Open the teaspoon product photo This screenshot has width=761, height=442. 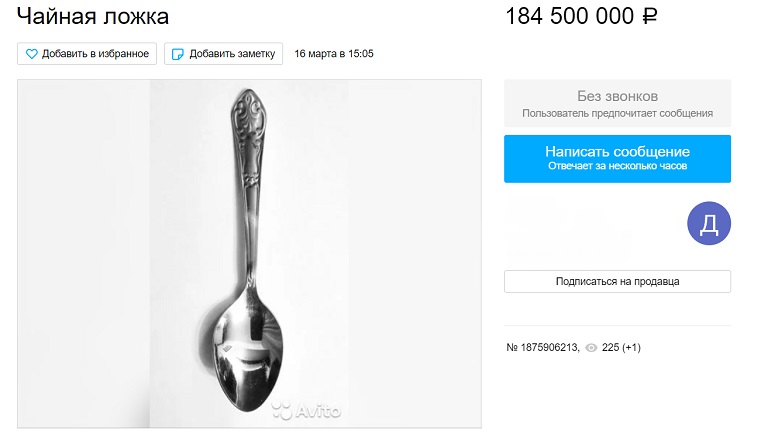tap(249, 254)
